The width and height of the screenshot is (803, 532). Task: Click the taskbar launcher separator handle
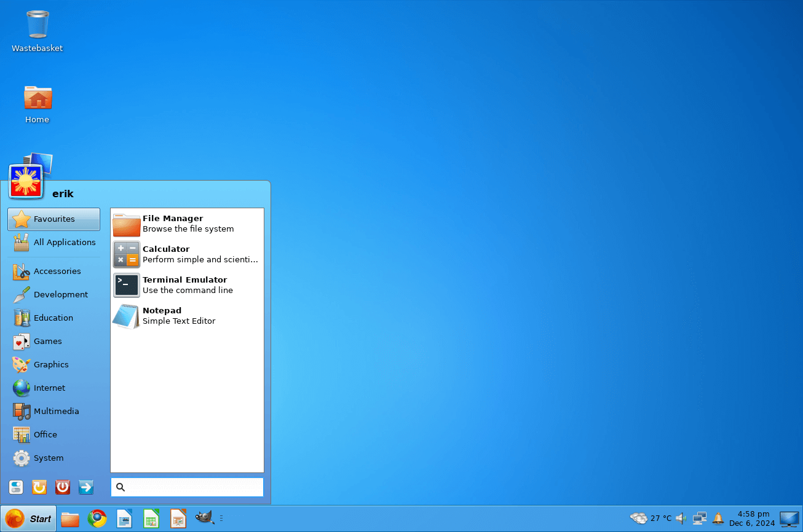(x=221, y=519)
